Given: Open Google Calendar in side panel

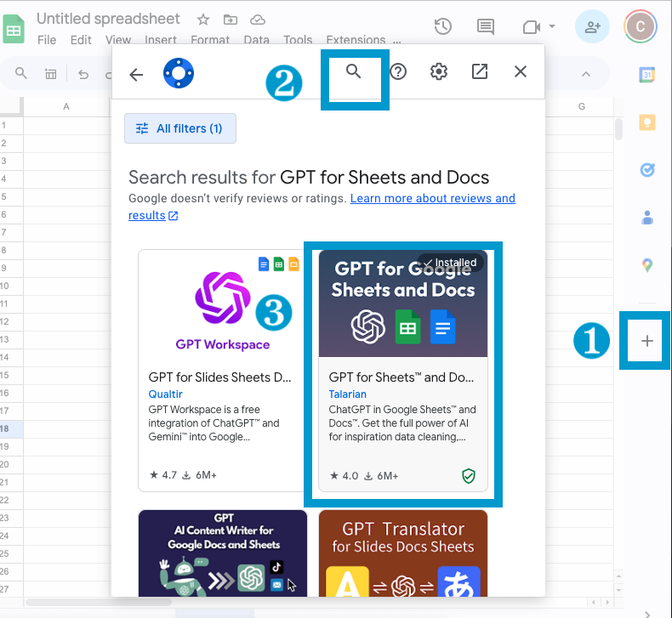Looking at the screenshot, I should click(x=646, y=75).
